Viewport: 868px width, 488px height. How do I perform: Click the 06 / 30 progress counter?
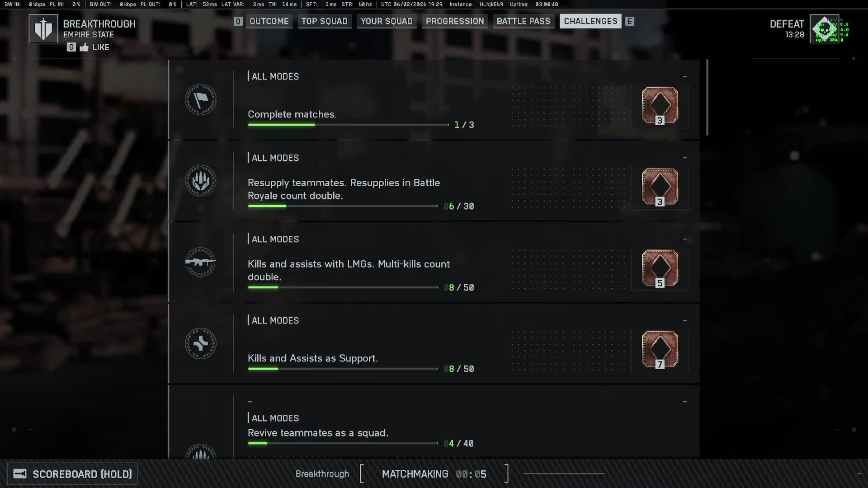pyautogui.click(x=459, y=206)
